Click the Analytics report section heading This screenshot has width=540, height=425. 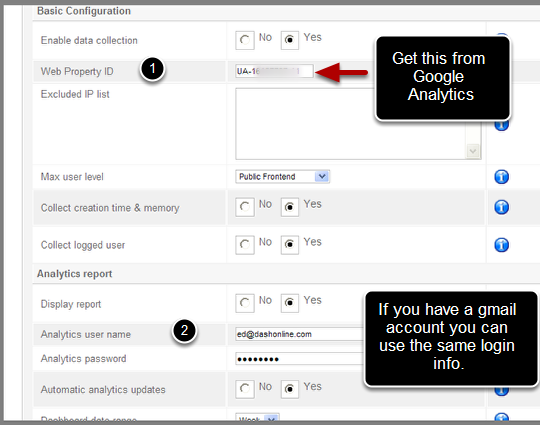pos(74,274)
